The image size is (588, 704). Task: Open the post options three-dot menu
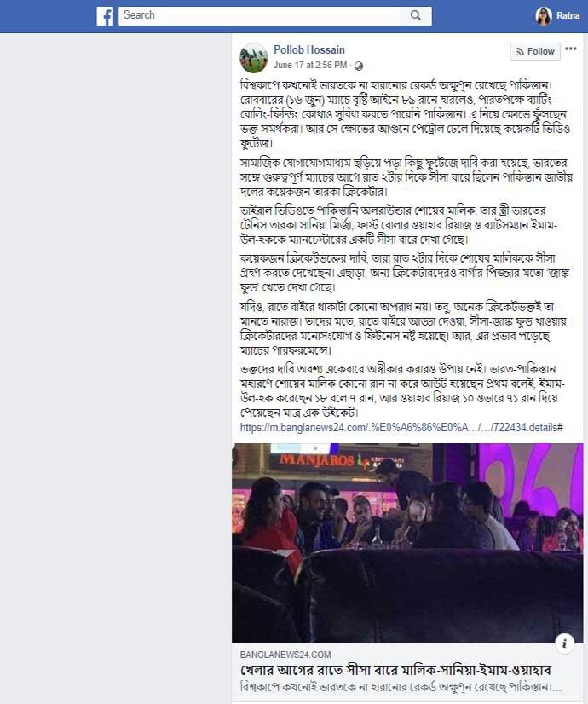(x=571, y=49)
